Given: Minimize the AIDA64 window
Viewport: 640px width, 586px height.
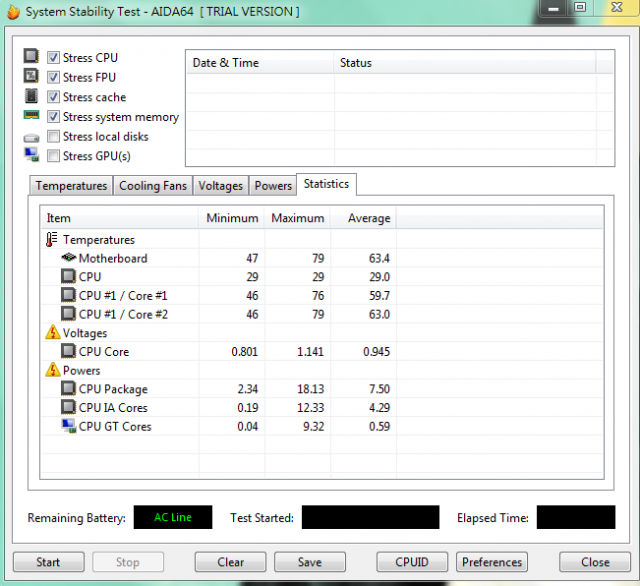Looking at the screenshot, I should tap(553, 8).
